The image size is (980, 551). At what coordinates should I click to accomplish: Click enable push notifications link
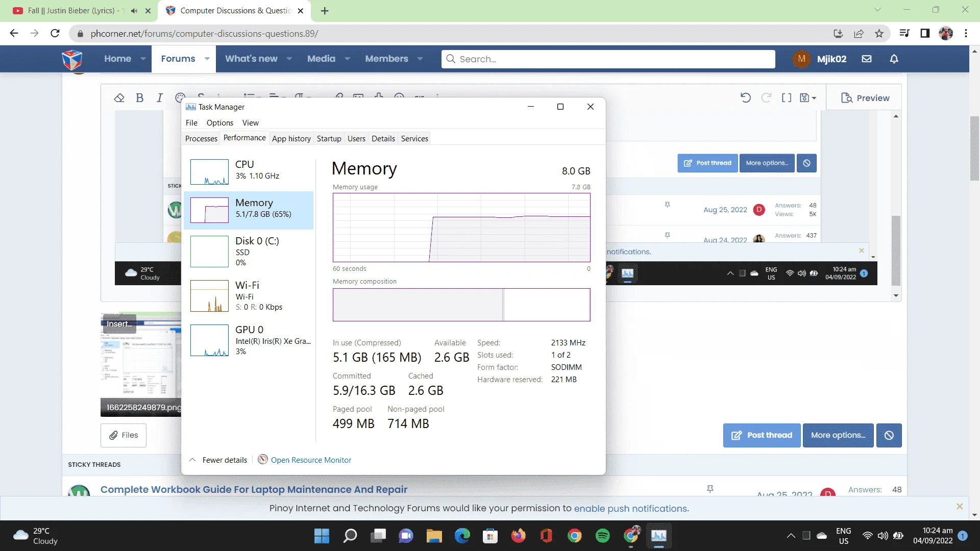pos(631,509)
